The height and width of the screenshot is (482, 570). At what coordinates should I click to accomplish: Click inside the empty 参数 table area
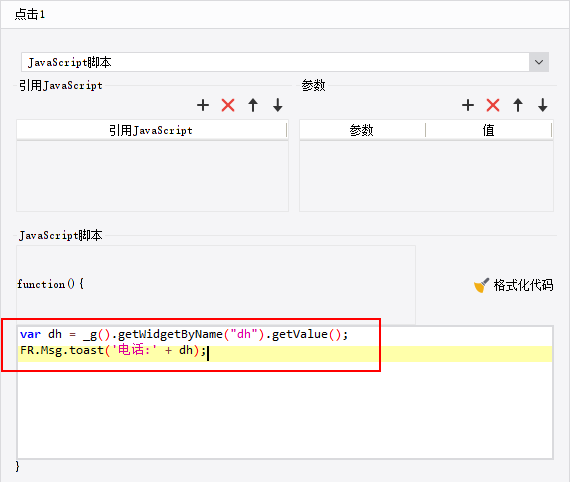(426, 176)
